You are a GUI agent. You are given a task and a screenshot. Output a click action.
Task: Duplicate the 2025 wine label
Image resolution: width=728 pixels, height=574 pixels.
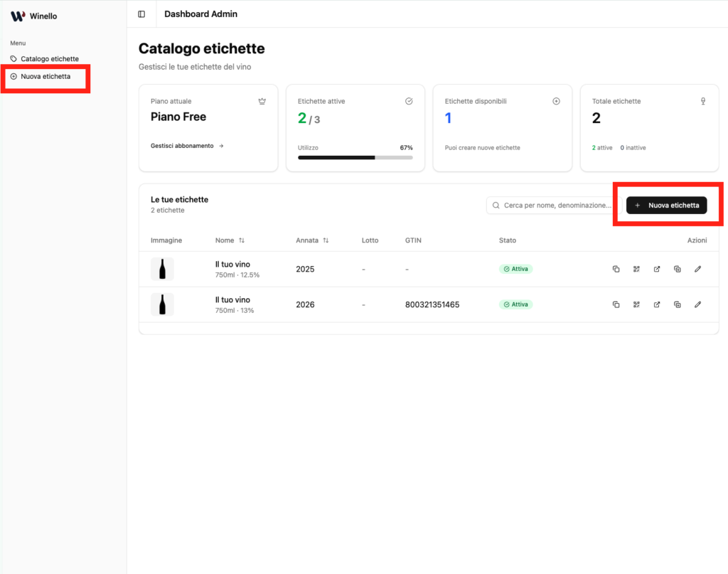[678, 269]
